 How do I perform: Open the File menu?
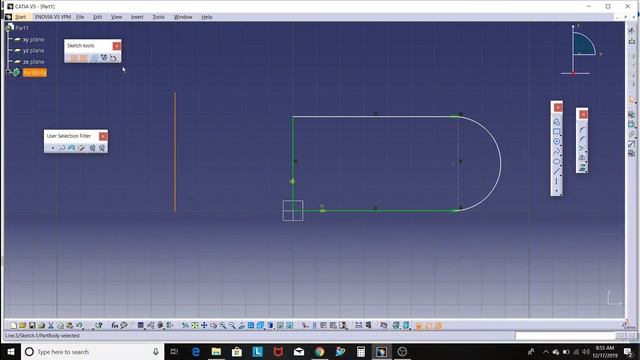(80, 17)
